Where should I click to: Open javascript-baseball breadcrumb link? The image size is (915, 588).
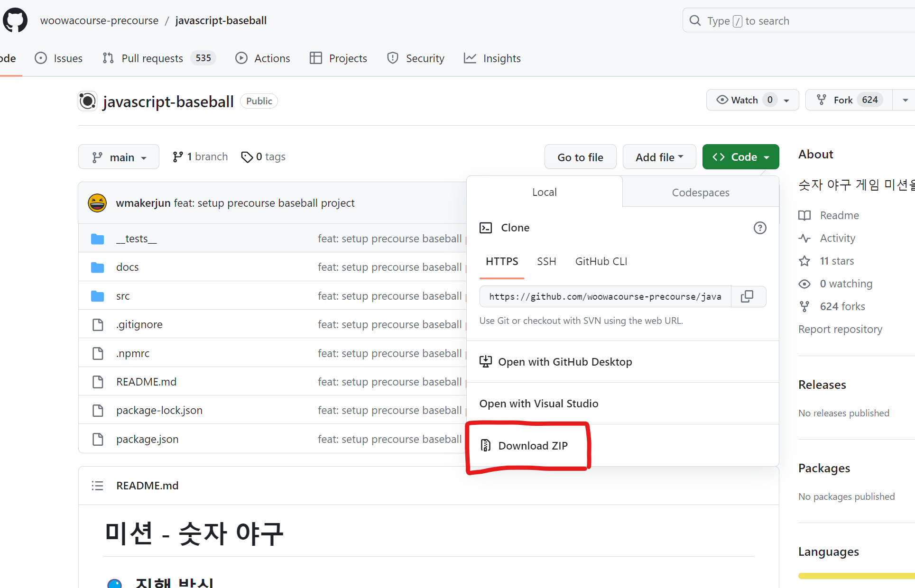221,20
